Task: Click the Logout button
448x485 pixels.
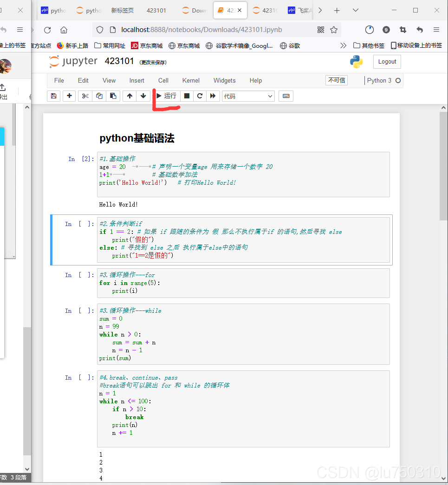Action: tap(387, 62)
